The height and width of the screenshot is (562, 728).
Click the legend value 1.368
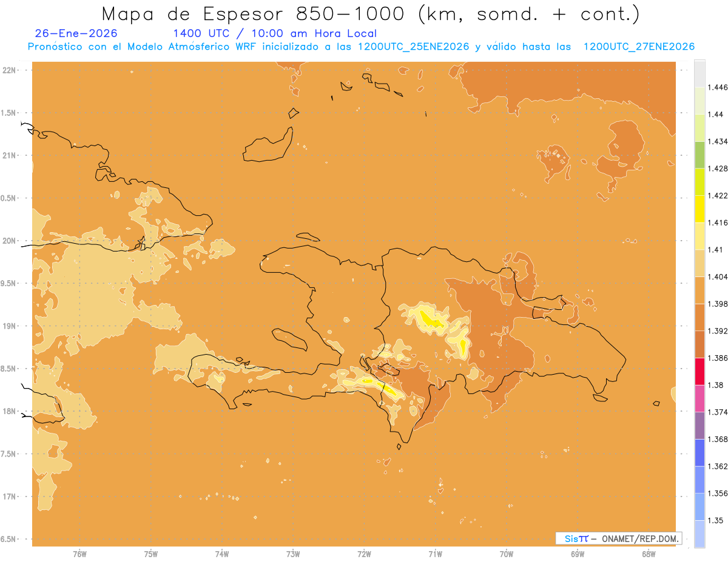717,440
